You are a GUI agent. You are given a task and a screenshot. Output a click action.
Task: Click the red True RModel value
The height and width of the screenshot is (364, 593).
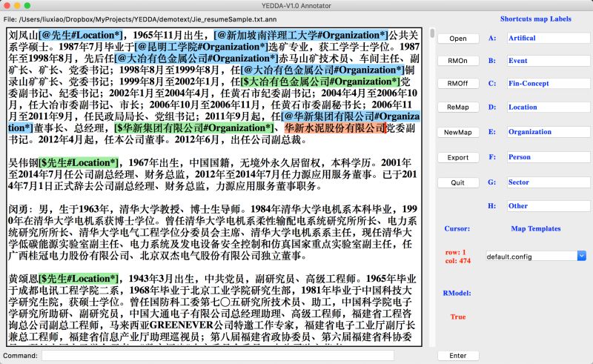coord(457,317)
